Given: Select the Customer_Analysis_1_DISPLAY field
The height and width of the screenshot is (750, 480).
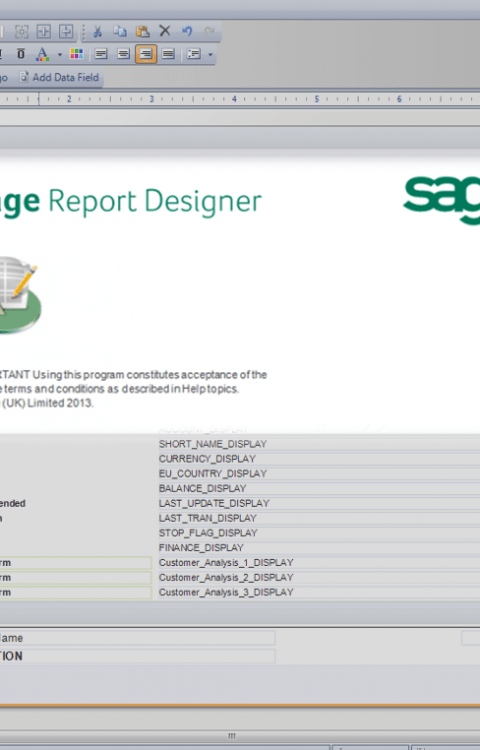Looking at the screenshot, I should point(319,562).
